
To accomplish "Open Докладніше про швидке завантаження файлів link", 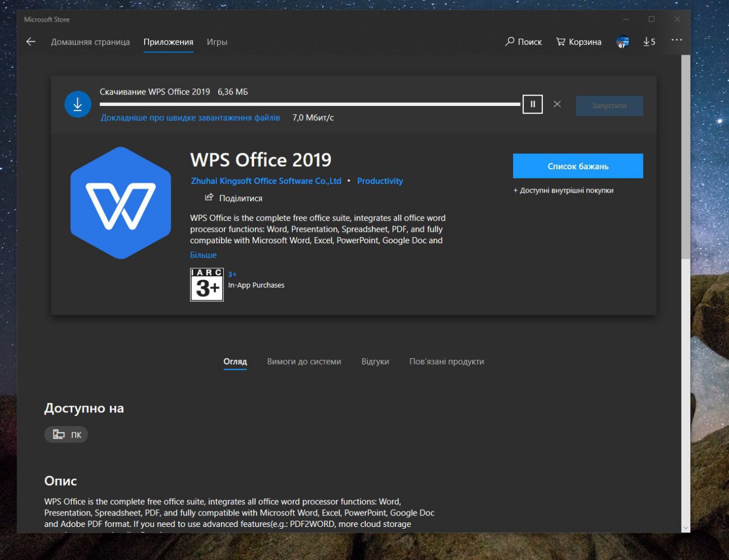I will (x=190, y=117).
